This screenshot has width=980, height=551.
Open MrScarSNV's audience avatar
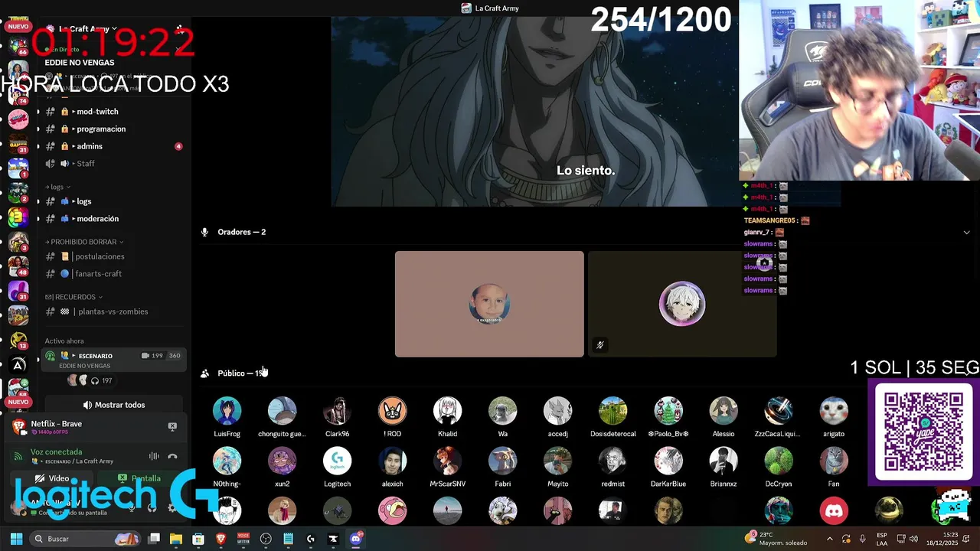pyautogui.click(x=447, y=461)
